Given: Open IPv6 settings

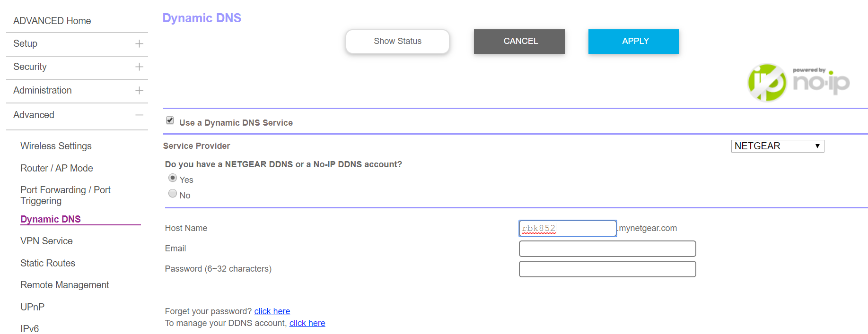Looking at the screenshot, I should (x=29, y=328).
